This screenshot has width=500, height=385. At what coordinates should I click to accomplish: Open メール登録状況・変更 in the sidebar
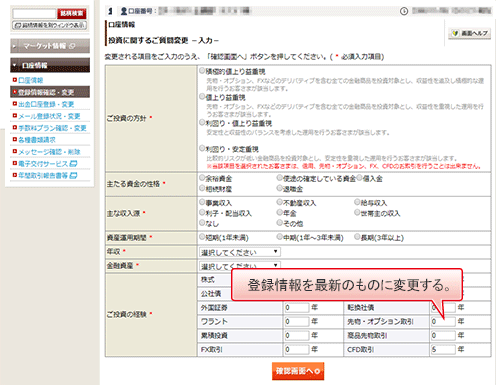click(x=49, y=116)
